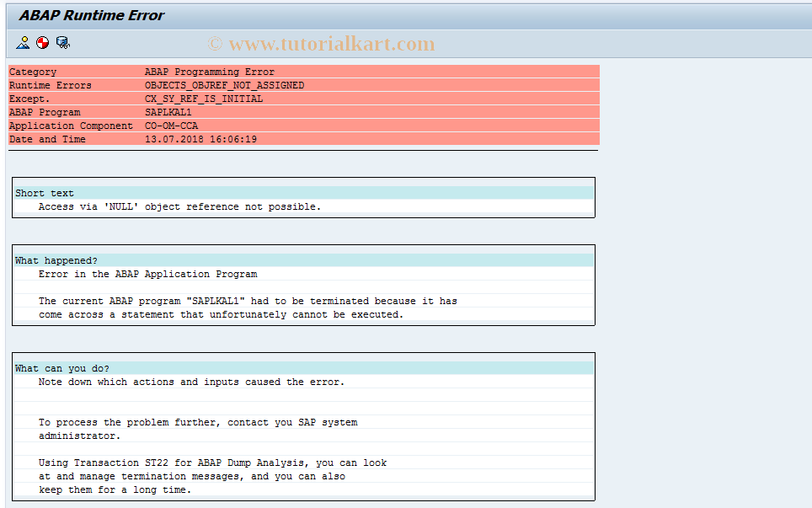Click the date and time 13.07.2018 16:06:19
Screen dimensions: 812x508
pyautogui.click(x=200, y=139)
